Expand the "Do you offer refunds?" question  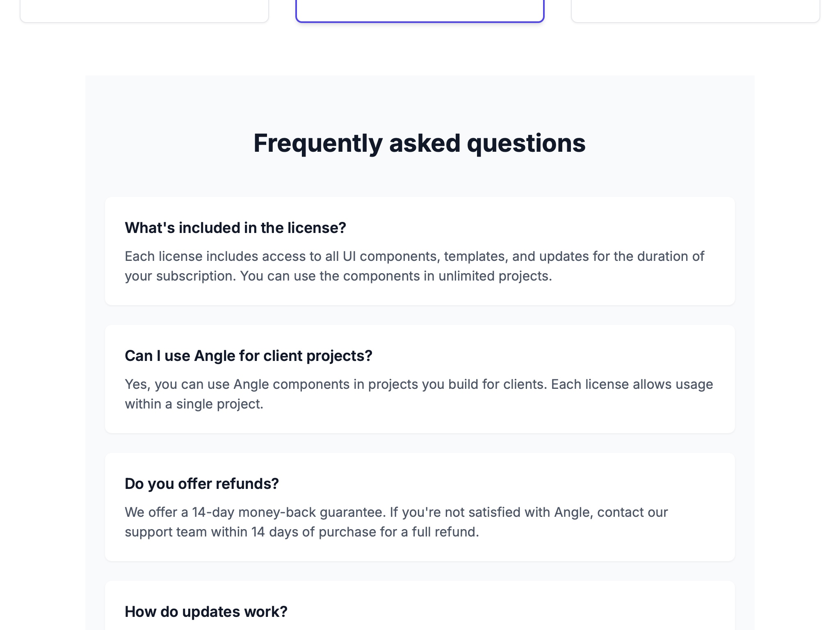pyautogui.click(x=201, y=483)
